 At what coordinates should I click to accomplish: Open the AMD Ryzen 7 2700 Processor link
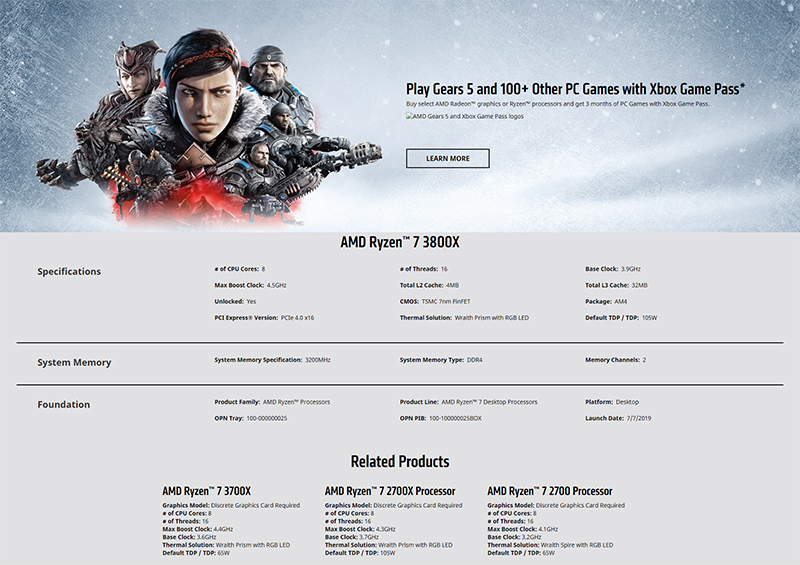tap(549, 491)
